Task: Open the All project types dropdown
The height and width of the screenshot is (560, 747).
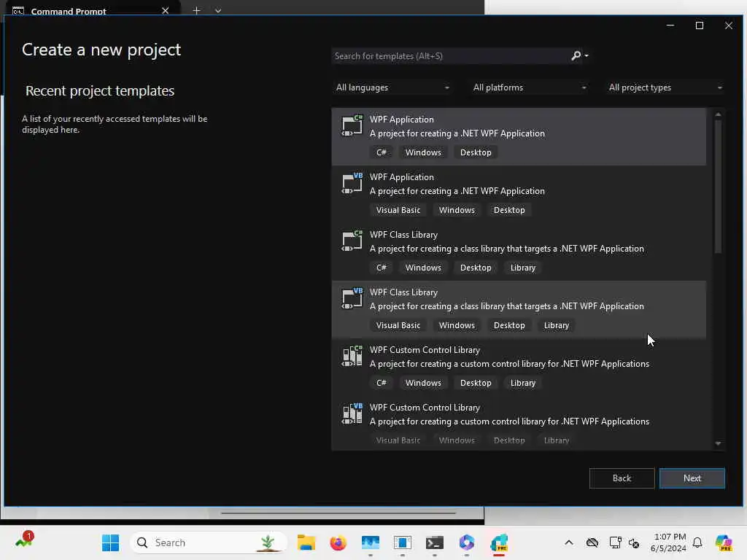Action: (x=665, y=87)
